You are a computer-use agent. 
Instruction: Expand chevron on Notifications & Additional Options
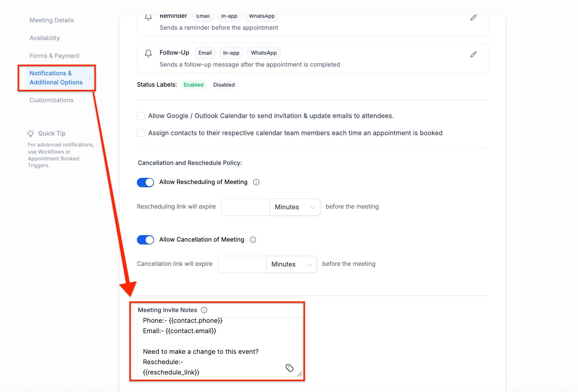pyautogui.click(x=90, y=78)
